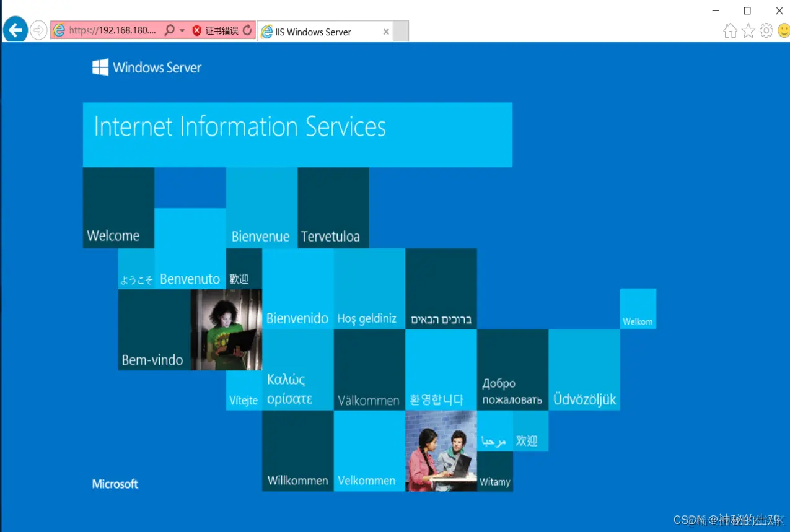Minimize the browser window
This screenshot has width=790, height=532.
[716, 11]
